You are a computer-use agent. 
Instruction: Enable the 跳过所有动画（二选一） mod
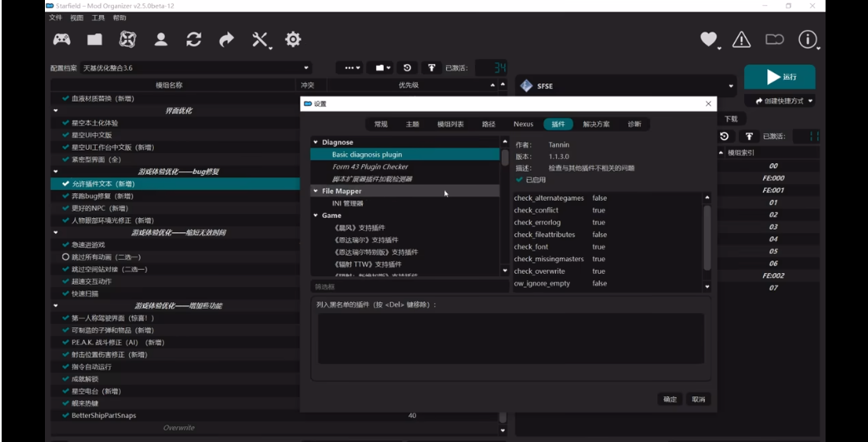click(x=66, y=257)
